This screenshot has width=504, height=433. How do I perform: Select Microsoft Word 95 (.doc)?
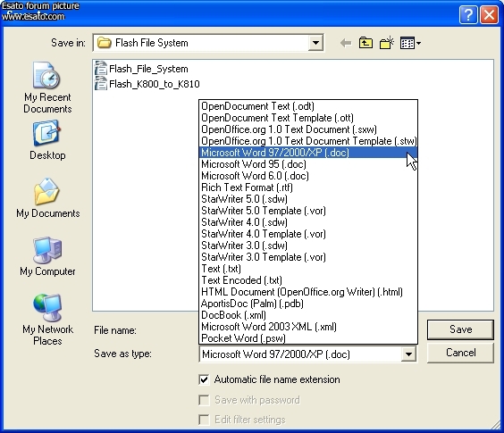coord(308,163)
